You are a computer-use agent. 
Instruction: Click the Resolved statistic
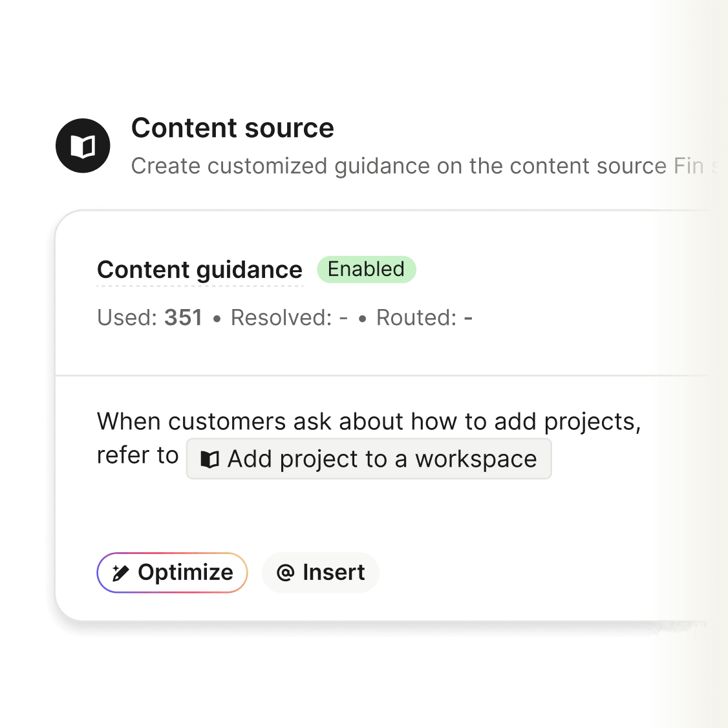pyautogui.click(x=289, y=317)
